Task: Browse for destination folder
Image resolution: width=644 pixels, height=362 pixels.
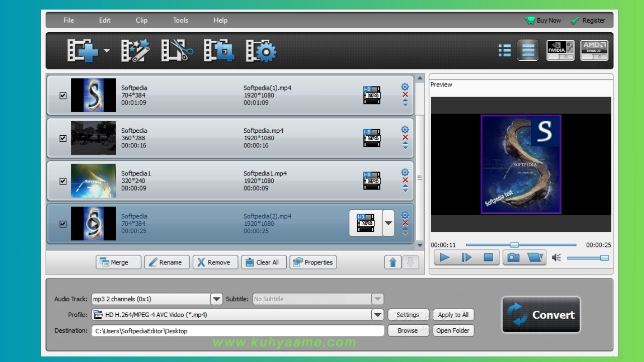Action: pyautogui.click(x=408, y=330)
